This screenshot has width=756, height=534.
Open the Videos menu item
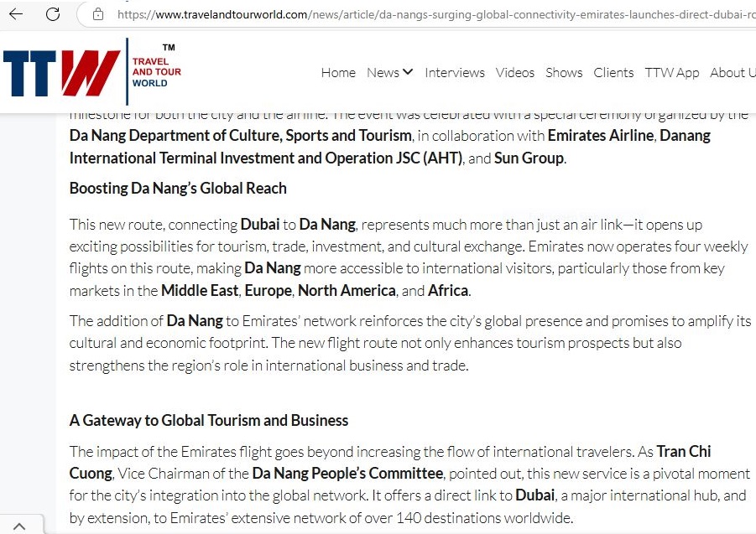[515, 73]
